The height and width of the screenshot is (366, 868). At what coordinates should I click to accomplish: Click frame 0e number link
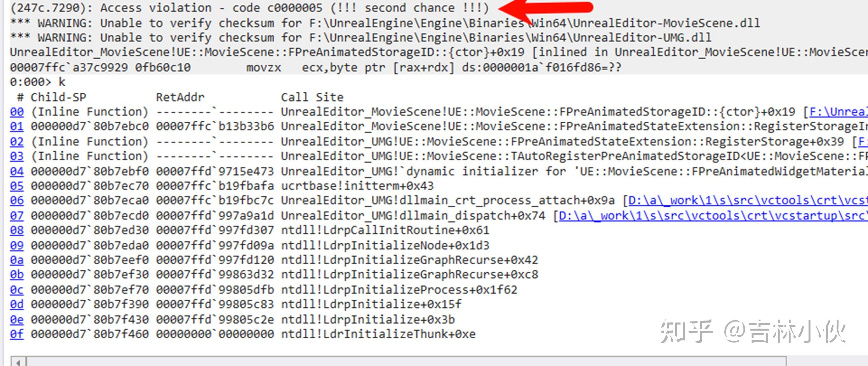17,319
